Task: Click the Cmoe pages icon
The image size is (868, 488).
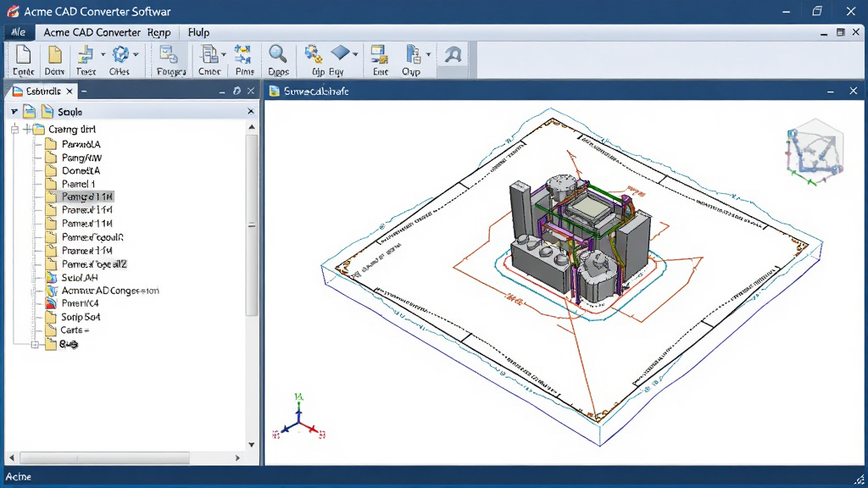Action: coord(209,55)
